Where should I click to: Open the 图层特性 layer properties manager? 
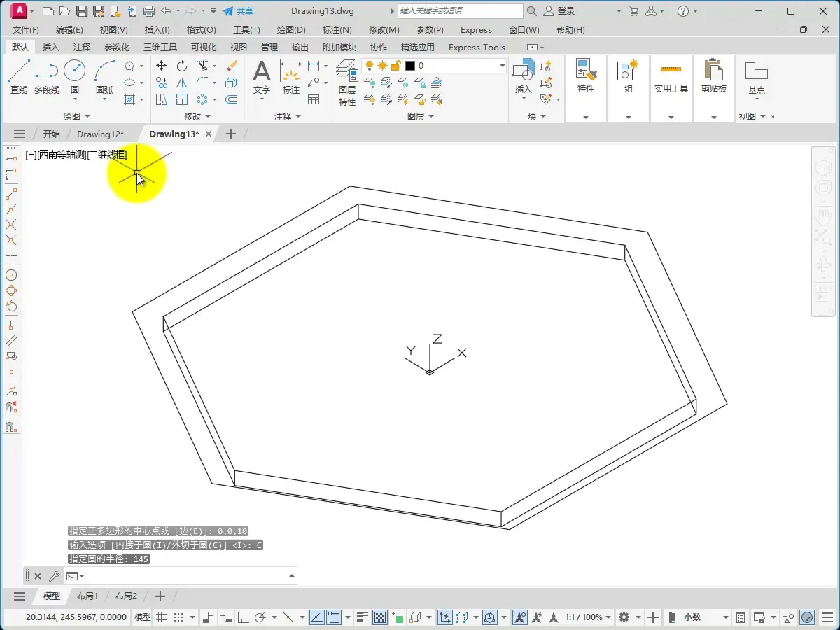(x=346, y=82)
